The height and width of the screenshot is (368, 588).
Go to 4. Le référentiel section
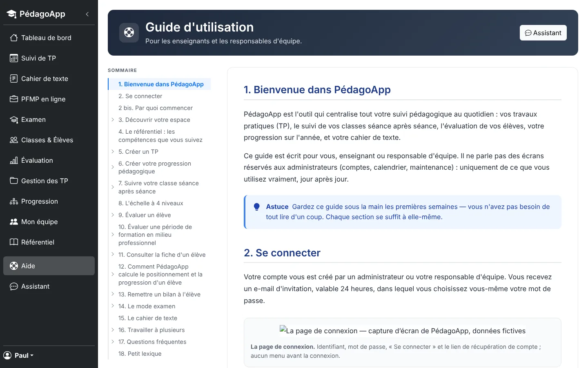pyautogui.click(x=160, y=136)
